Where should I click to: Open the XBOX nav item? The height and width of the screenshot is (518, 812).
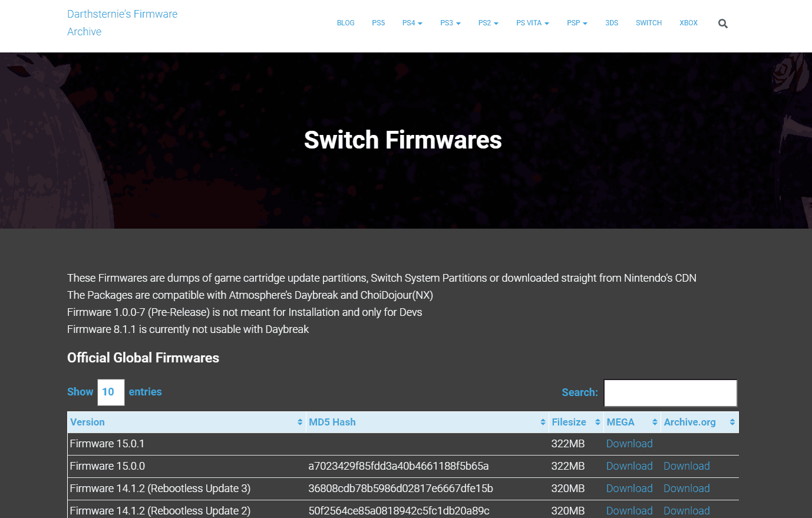pos(688,23)
